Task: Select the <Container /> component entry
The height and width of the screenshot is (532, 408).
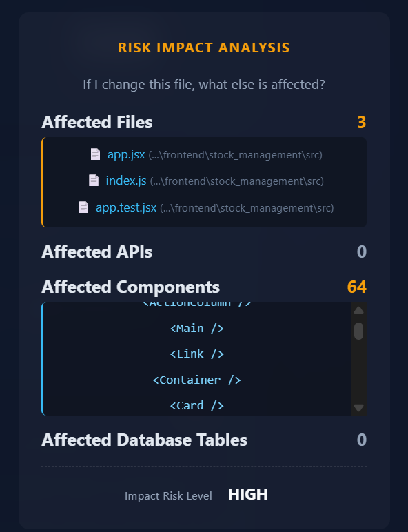Action: pyautogui.click(x=197, y=380)
